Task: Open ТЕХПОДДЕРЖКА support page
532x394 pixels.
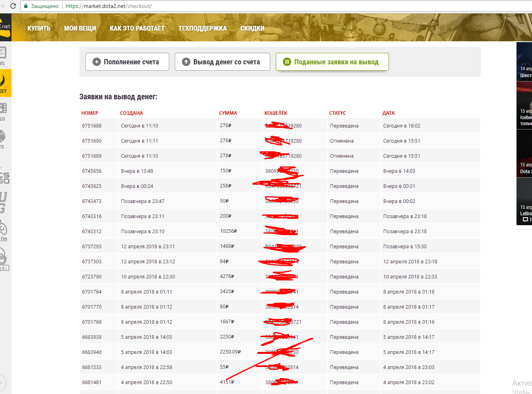Action: 202,28
